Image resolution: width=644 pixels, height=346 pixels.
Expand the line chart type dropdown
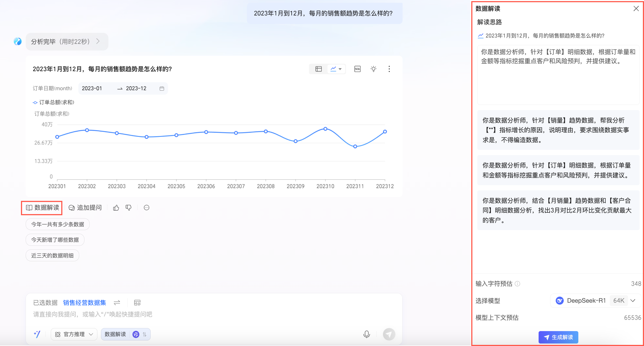point(340,69)
